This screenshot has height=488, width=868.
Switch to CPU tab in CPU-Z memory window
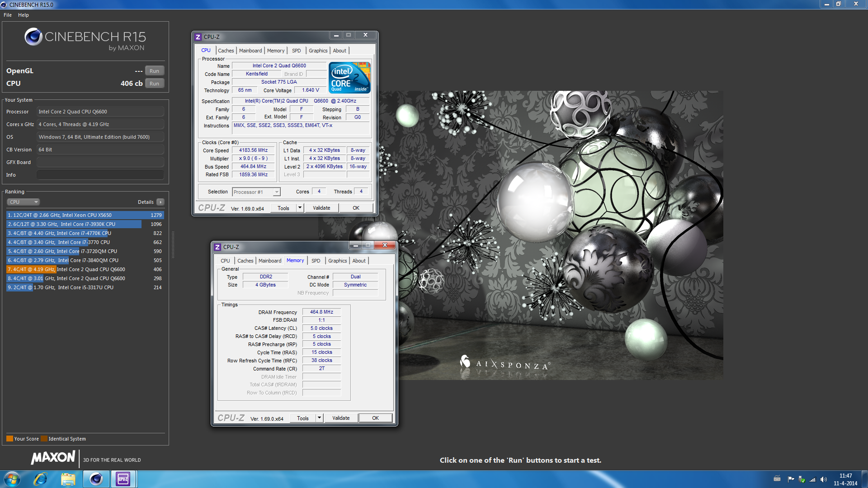(x=225, y=261)
